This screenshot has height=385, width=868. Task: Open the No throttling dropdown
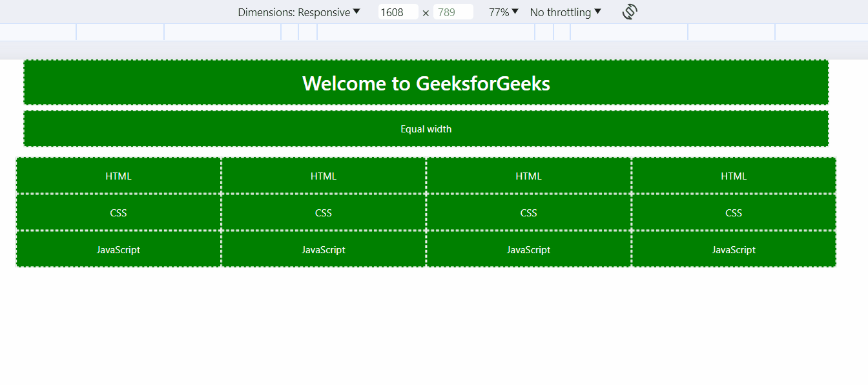(565, 12)
